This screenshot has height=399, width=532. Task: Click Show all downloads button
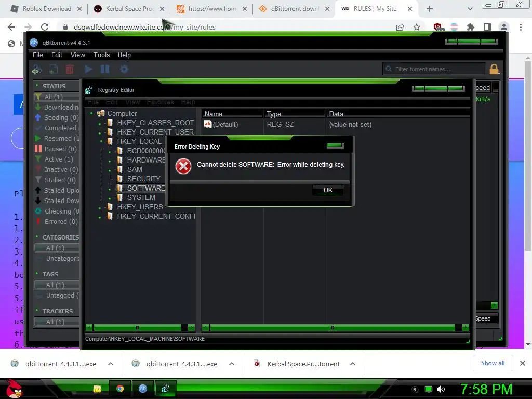[493, 363]
